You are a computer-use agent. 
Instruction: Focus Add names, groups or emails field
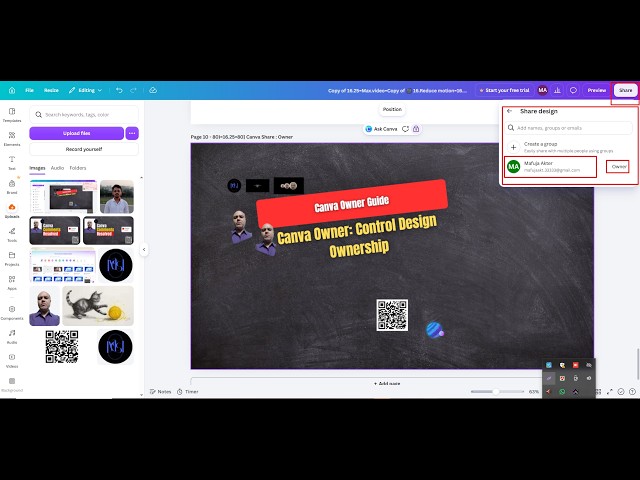568,128
